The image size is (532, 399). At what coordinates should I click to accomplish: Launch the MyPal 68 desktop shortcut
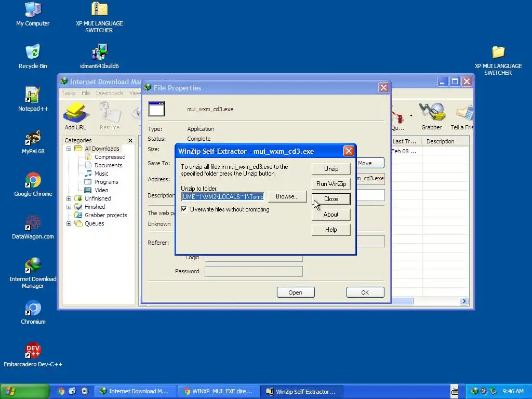point(33,142)
